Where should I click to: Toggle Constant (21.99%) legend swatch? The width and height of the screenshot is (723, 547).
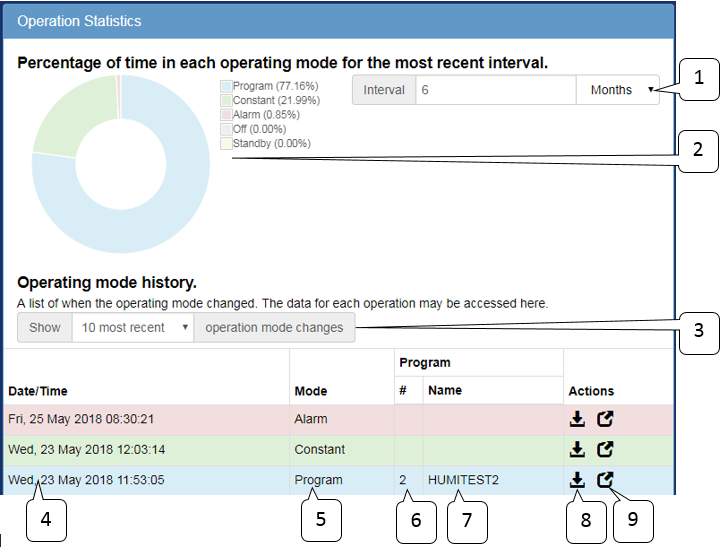point(226,101)
